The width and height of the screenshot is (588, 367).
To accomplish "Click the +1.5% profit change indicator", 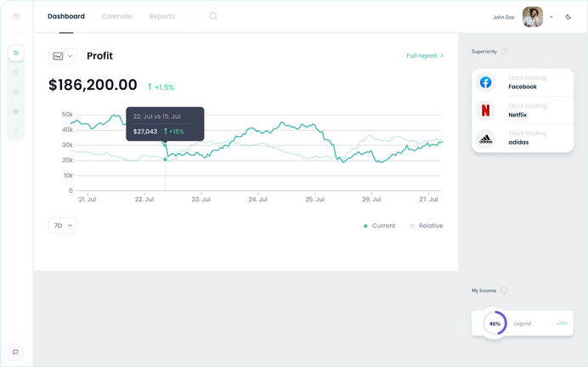I will (161, 87).
